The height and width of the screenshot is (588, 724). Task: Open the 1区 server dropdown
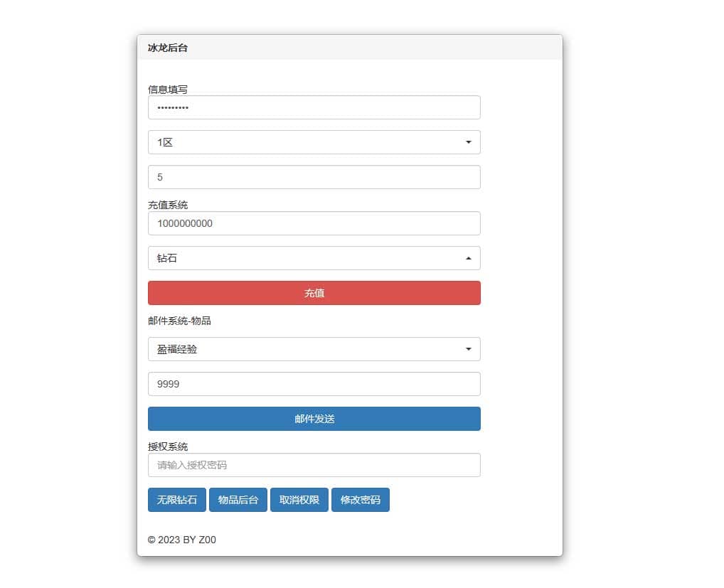[x=314, y=142]
